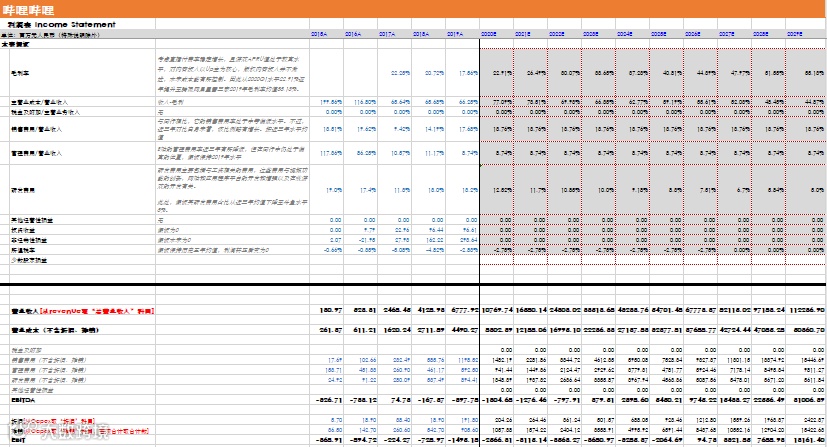Select the EBITDA cell under 2018A
The image size is (827, 447).
coord(429,400)
